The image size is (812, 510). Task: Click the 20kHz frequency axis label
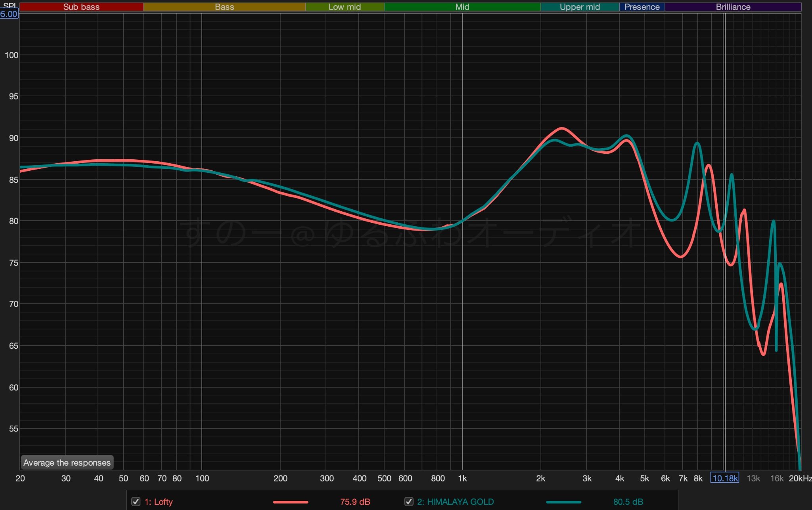click(x=800, y=478)
